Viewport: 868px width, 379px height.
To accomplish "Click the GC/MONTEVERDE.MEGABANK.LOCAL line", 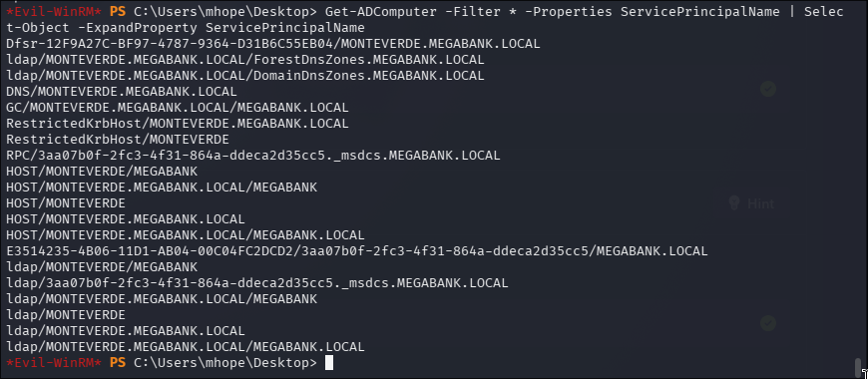I will tap(178, 108).
